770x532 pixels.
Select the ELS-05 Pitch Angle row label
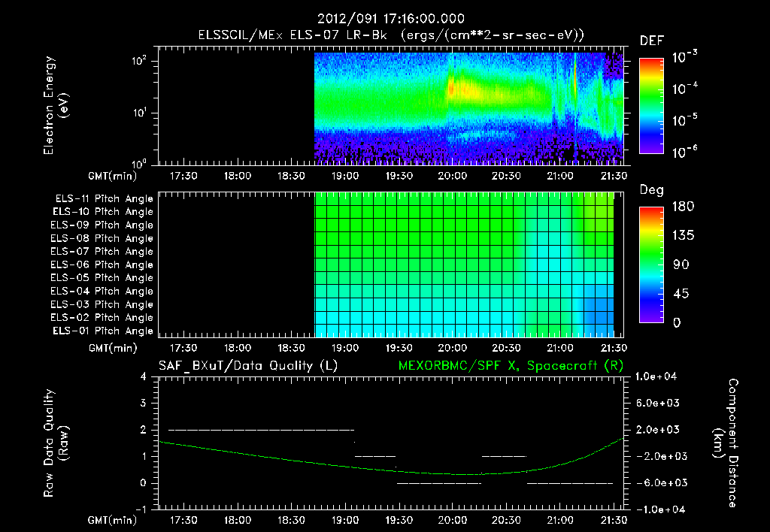pyautogui.click(x=102, y=278)
